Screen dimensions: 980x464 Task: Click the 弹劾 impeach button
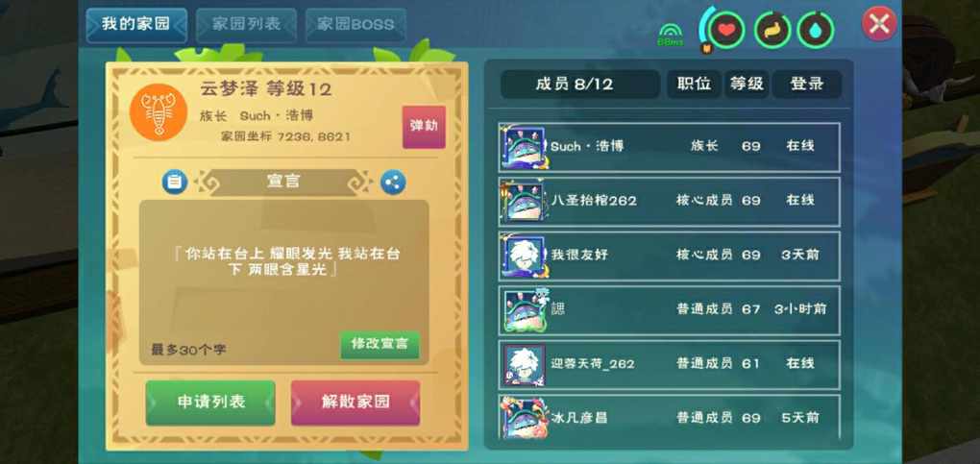pos(424,126)
